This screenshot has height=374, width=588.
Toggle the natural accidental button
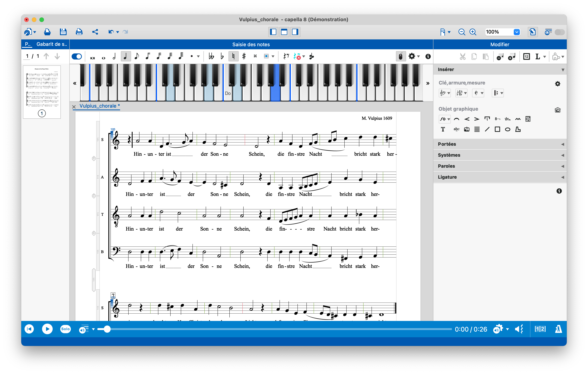pyautogui.click(x=233, y=56)
